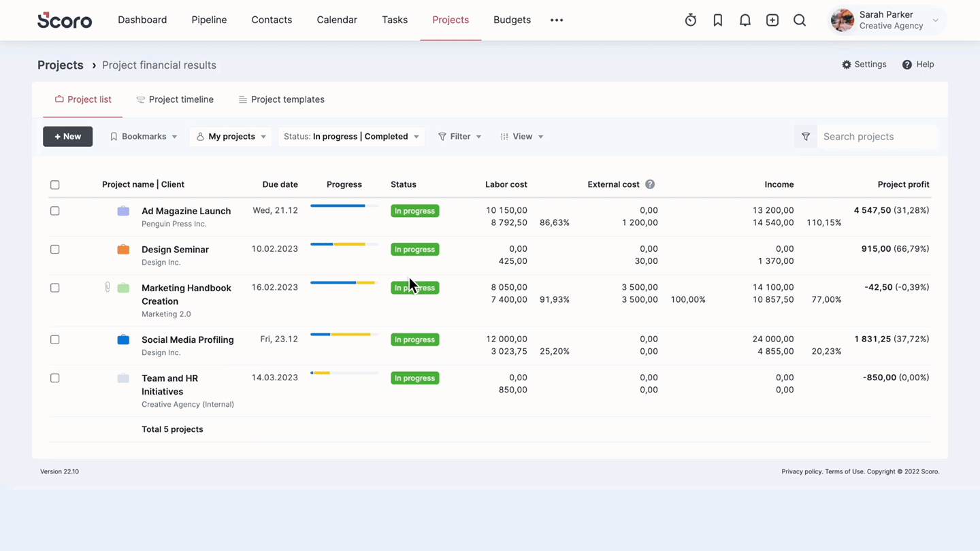The height and width of the screenshot is (551, 980).
Task: Open the Contacts menu
Action: click(272, 20)
